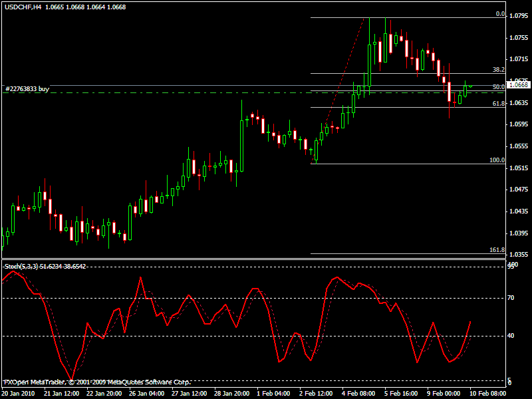
Task: Click the FXOpen MetaTrader copyright text
Action: coord(97,382)
